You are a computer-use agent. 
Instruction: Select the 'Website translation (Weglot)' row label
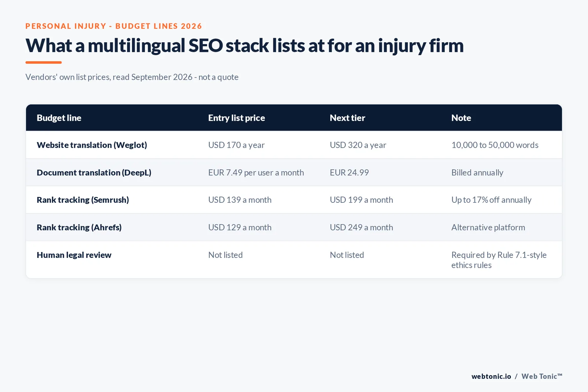click(92, 145)
